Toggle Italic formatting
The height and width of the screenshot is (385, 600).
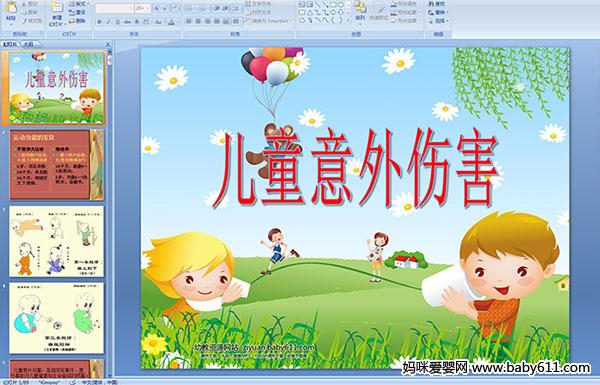[x=108, y=22]
